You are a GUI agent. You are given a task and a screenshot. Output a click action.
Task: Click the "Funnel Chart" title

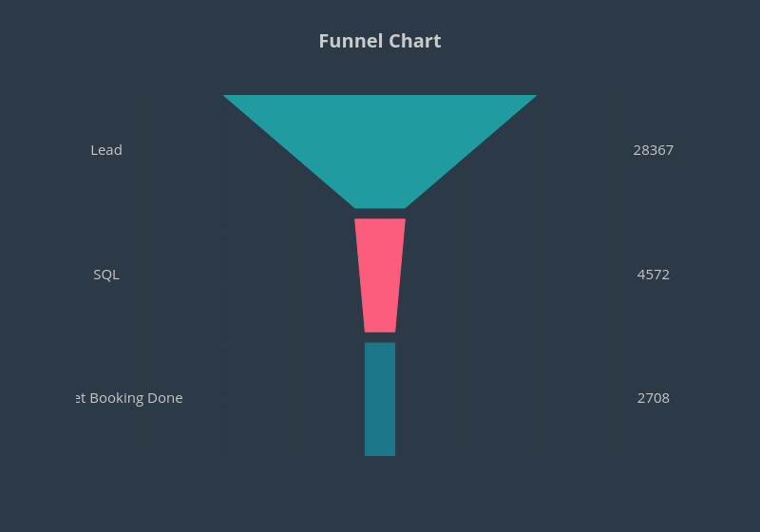click(x=380, y=41)
